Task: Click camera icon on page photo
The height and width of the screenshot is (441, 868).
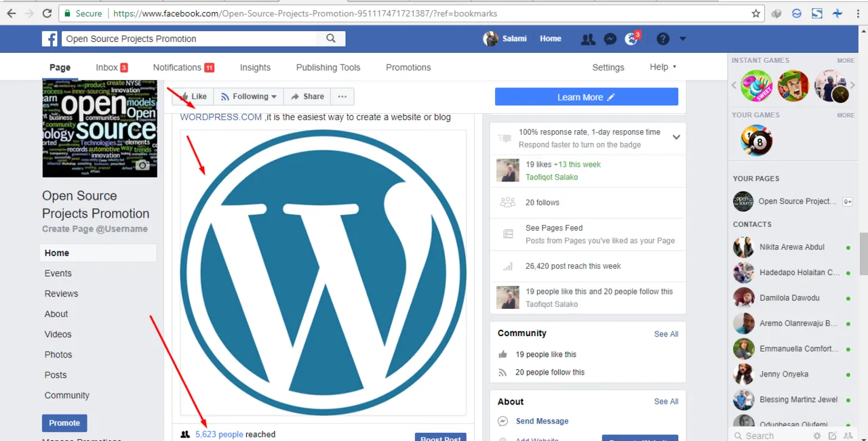Action: tap(142, 165)
